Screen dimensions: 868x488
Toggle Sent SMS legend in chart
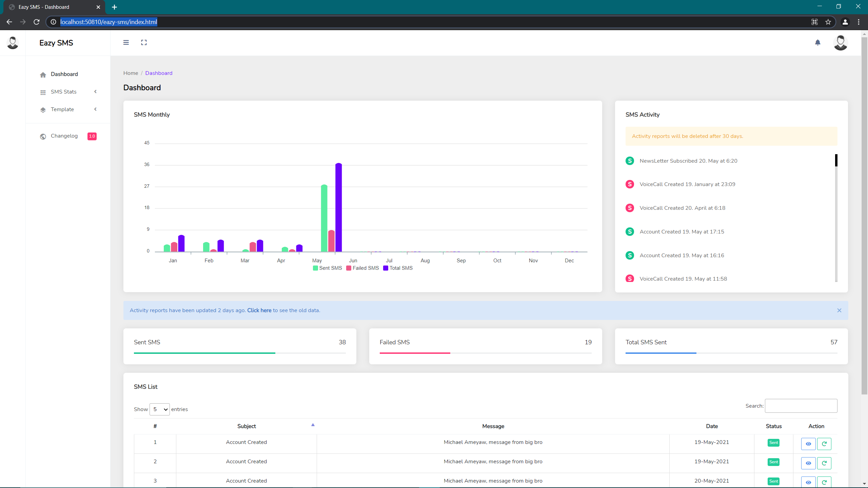(327, 268)
